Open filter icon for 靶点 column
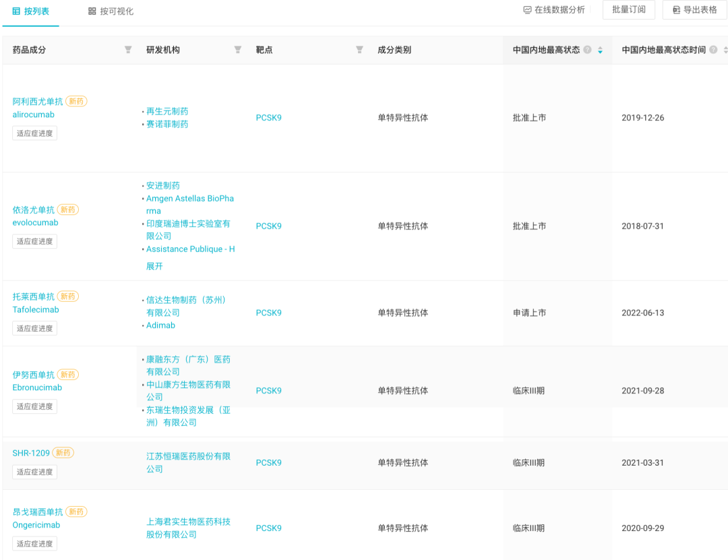The height and width of the screenshot is (560, 728). 359,50
